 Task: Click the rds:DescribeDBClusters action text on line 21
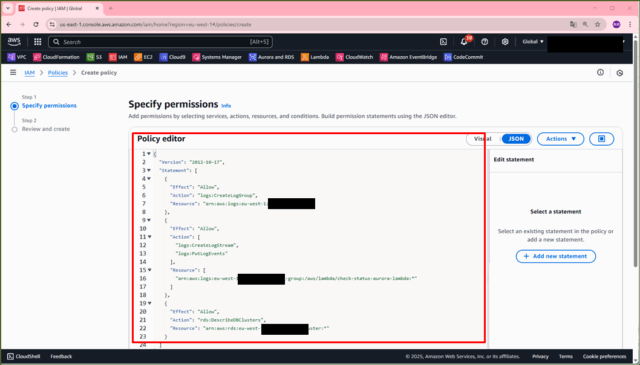(231, 320)
